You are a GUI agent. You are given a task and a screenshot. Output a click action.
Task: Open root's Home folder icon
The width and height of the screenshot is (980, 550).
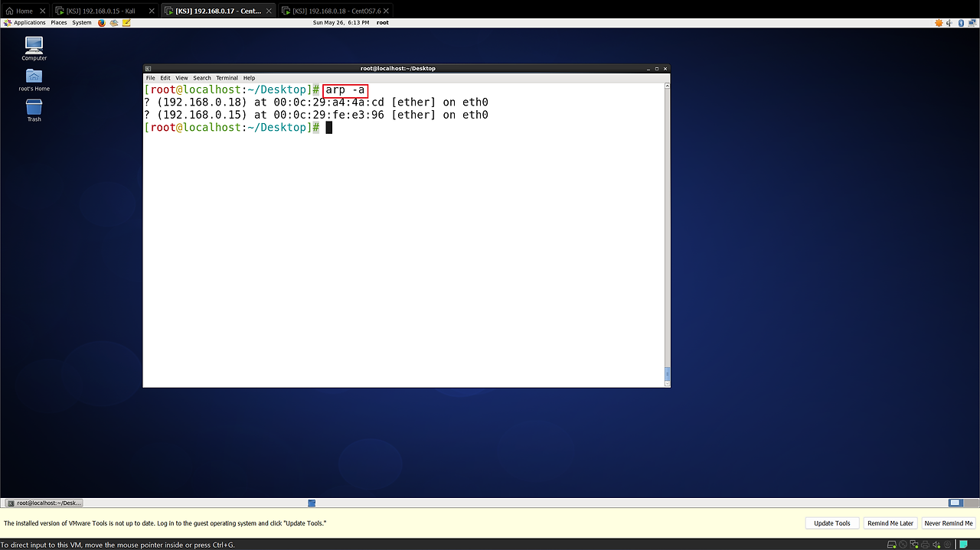click(34, 77)
